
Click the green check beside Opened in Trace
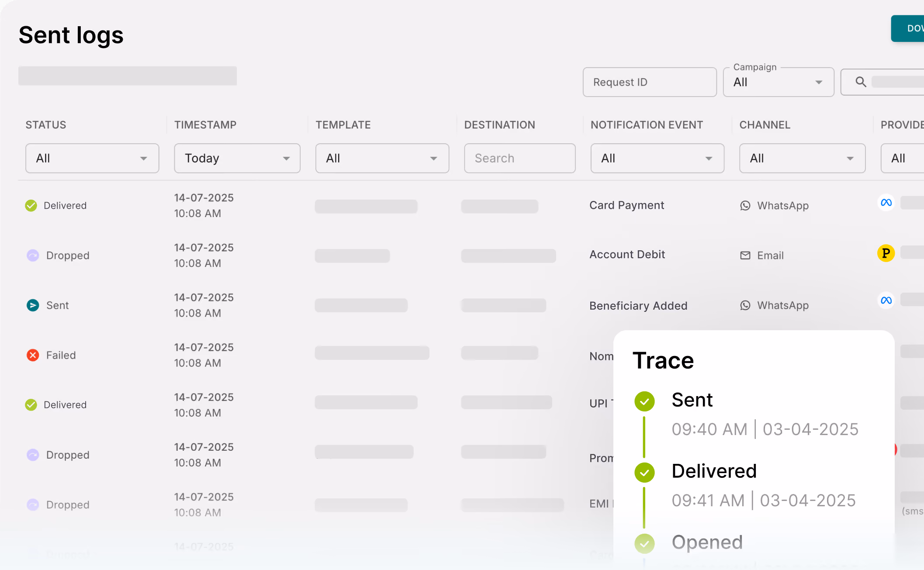(644, 543)
